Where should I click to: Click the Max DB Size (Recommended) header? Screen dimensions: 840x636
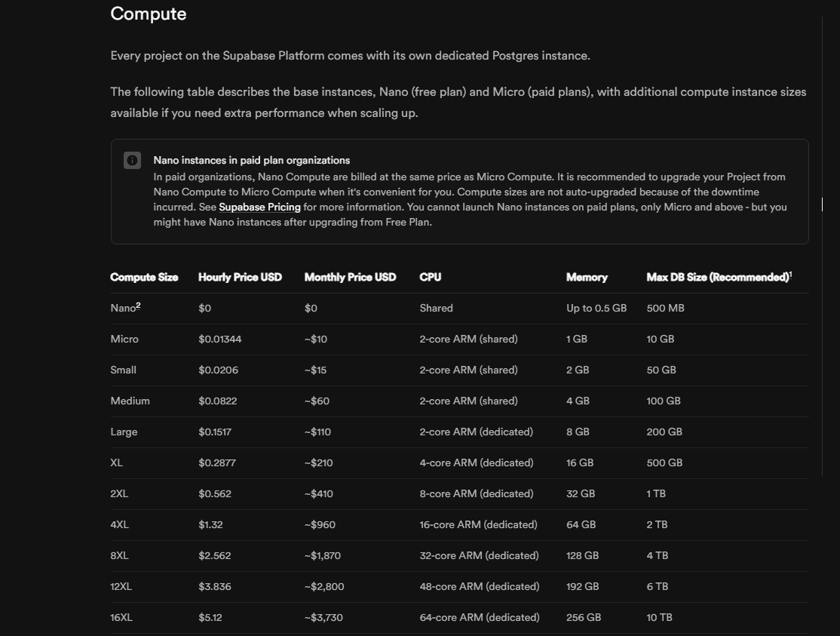(x=717, y=277)
